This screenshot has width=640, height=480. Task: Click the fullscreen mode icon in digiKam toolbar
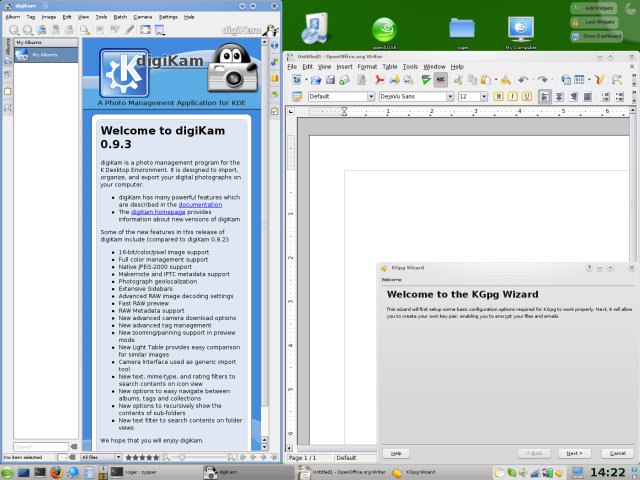coord(146,30)
